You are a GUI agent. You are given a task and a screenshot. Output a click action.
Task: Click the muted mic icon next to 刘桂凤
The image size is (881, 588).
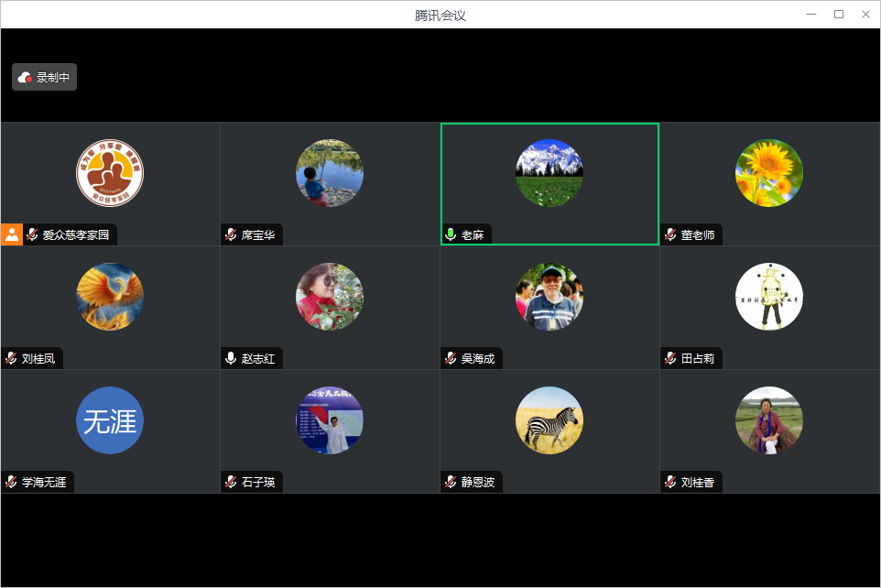pos(11,358)
